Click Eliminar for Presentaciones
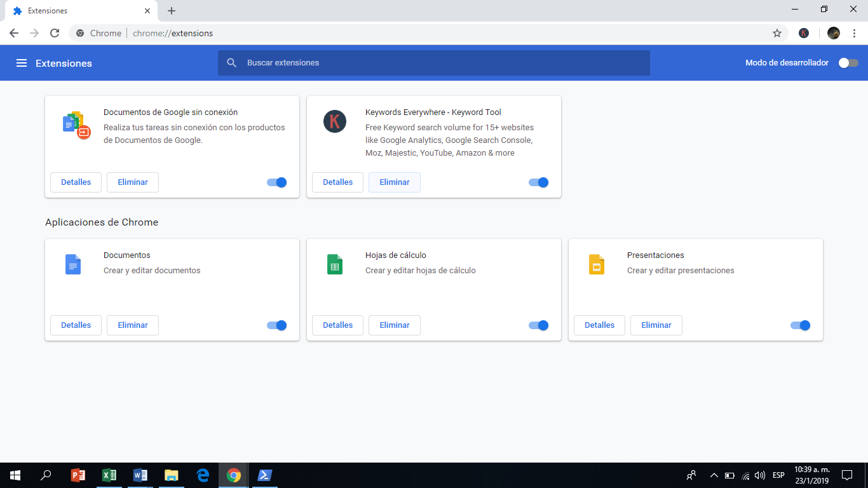Screen dimensions: 868x488 656,325
